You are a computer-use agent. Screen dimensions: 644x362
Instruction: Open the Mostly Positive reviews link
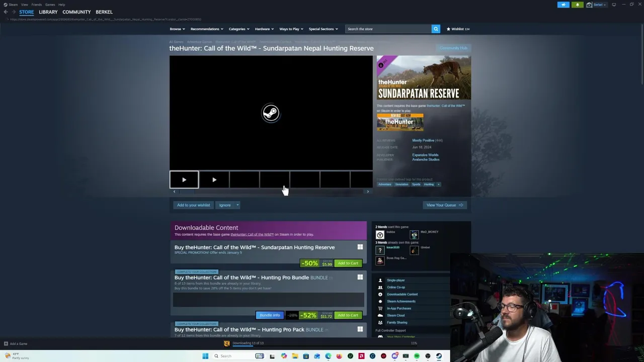click(x=423, y=140)
